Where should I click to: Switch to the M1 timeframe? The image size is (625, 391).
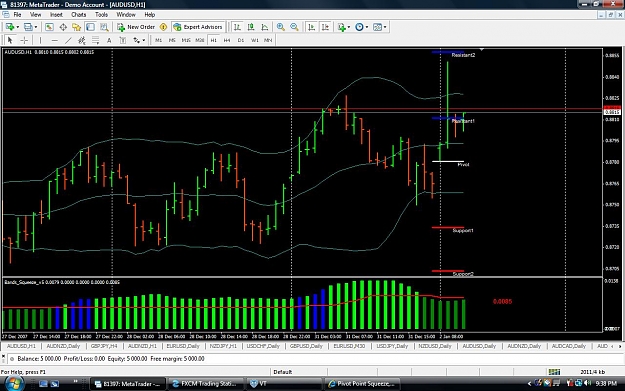click(159, 40)
